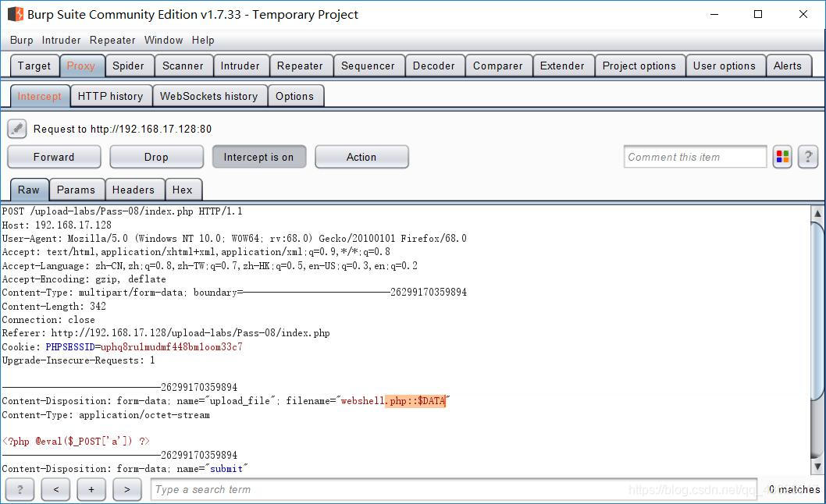
Task: Open the Help menu
Action: coord(203,40)
